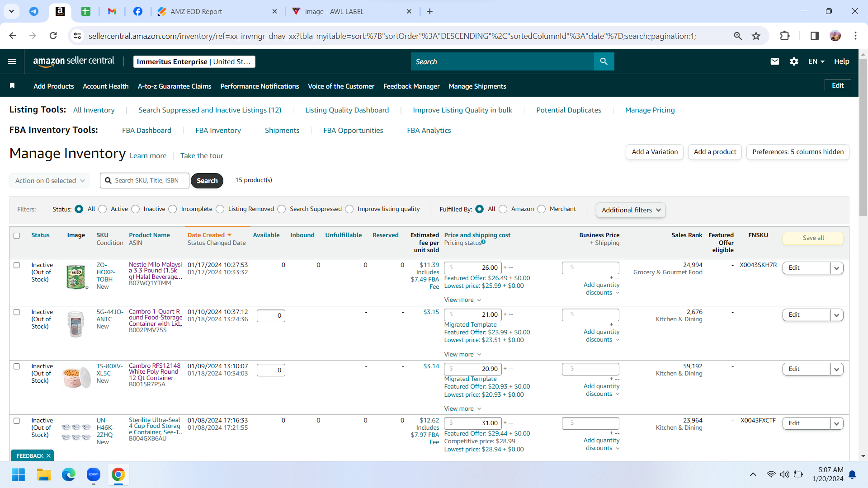Open the browser tab list chevron
868x488 pixels.
click(11, 11)
